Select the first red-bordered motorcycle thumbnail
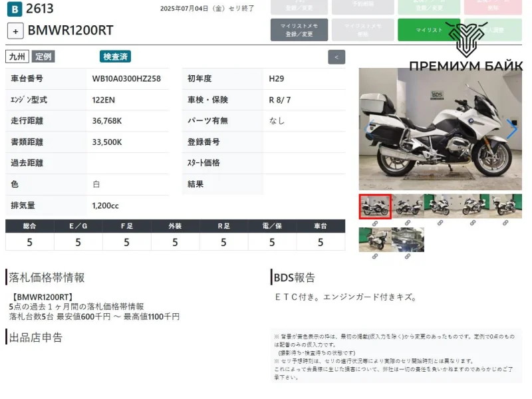 point(375,206)
